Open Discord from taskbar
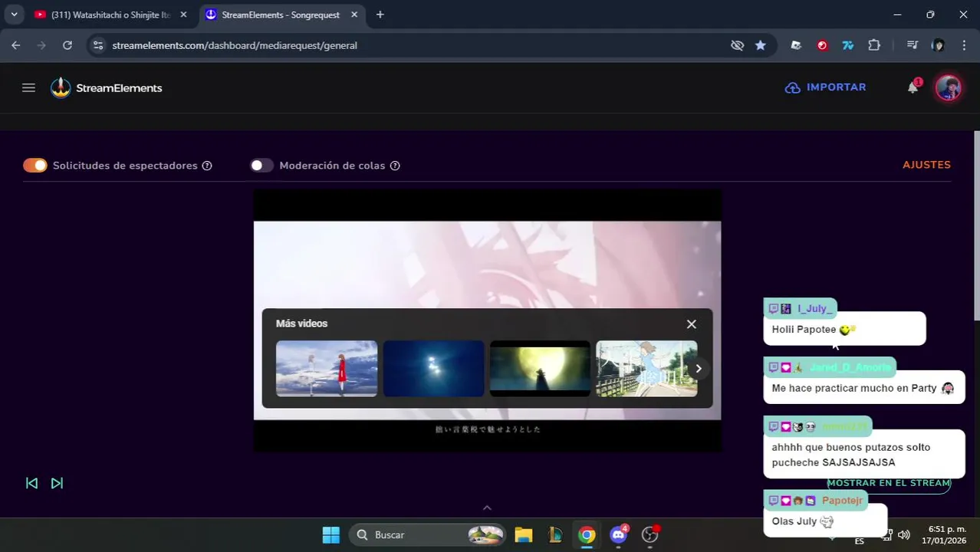Screen dimensions: 980x552 [x=619, y=535]
